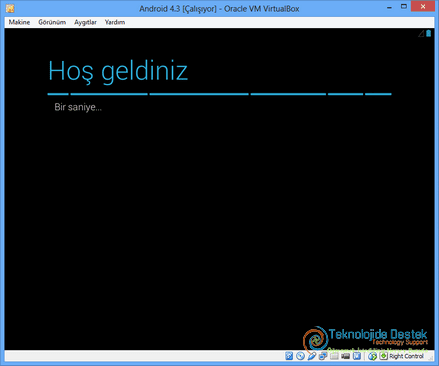Image resolution: width=439 pixels, height=366 pixels.
Task: Open the Yardım menu
Action: pyautogui.click(x=115, y=22)
